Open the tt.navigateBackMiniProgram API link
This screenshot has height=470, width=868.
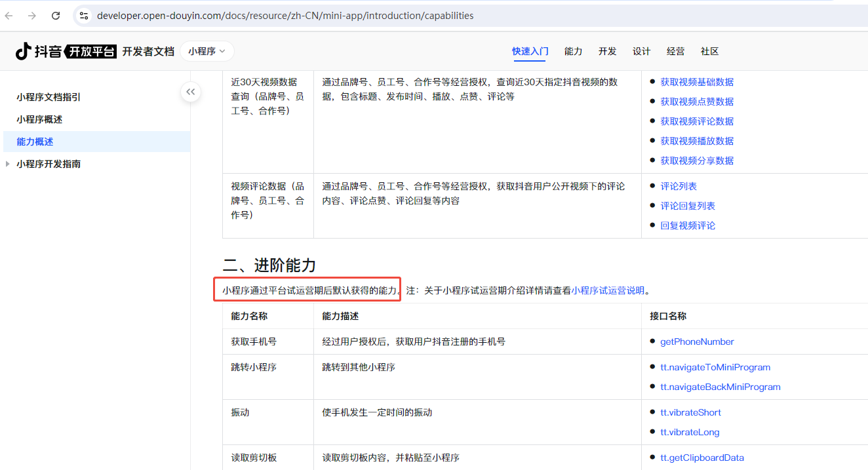(720, 387)
